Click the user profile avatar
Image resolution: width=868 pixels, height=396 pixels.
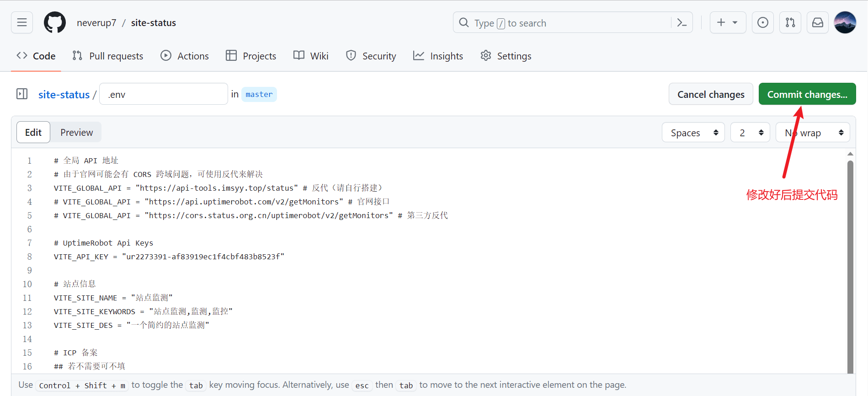point(845,22)
